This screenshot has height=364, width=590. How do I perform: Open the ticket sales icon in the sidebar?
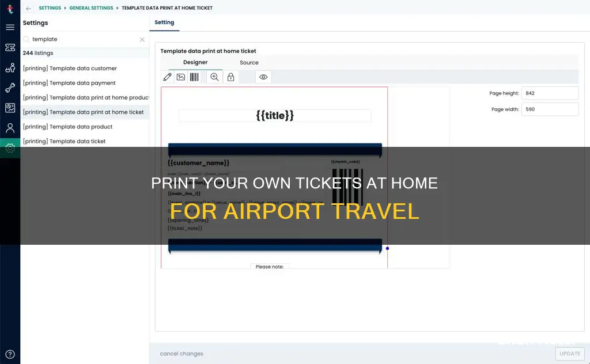(10, 47)
